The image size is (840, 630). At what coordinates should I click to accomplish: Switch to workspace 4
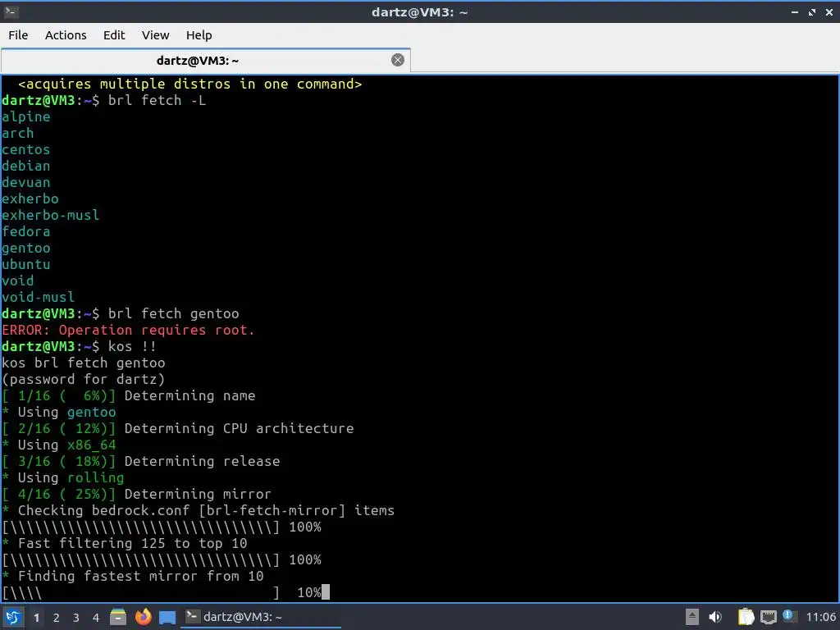(x=96, y=618)
